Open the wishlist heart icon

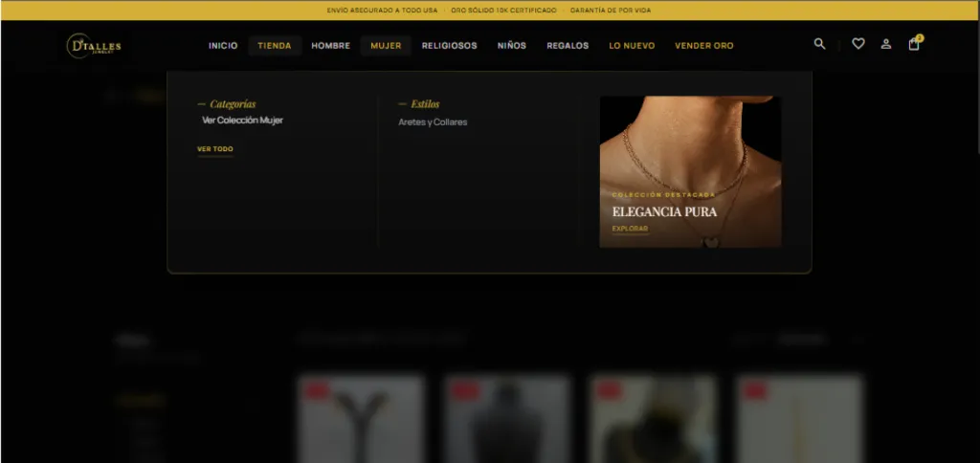(x=858, y=44)
